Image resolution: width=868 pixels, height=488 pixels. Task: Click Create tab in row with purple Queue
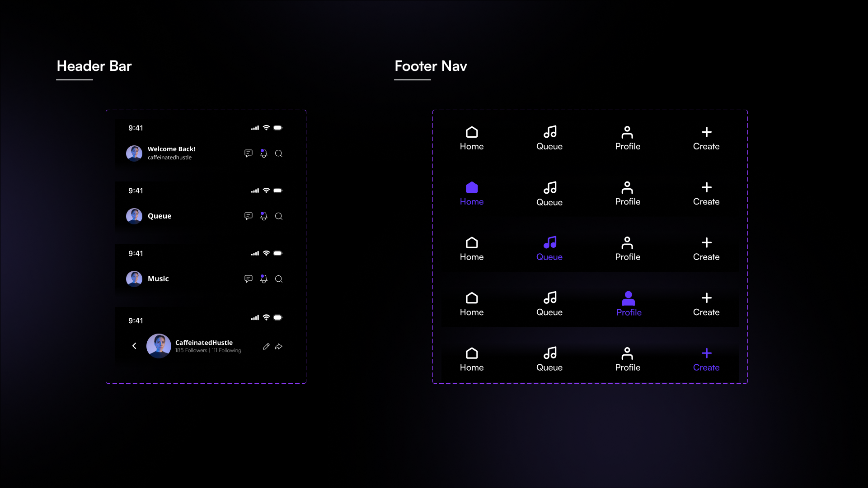(x=706, y=249)
